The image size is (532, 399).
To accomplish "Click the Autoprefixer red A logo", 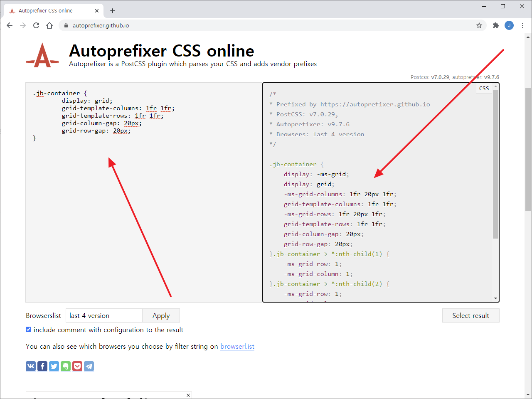I will coord(42,55).
